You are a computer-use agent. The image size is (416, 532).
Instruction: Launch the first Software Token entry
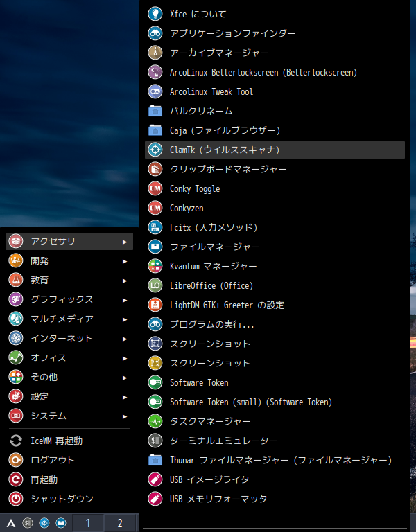pyautogui.click(x=275, y=382)
